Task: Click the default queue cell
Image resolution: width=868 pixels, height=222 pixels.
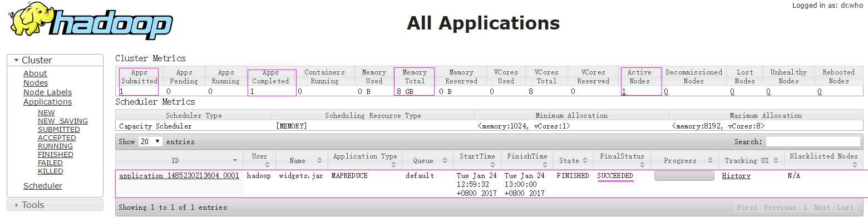Action: pos(420,176)
